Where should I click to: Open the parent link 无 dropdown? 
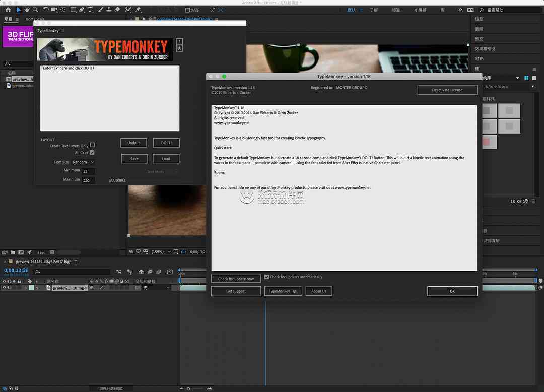coord(157,288)
